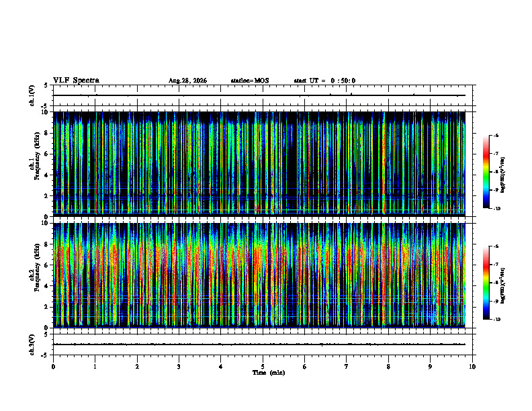Click the "VLF Spectra" title text
Viewport: 532px width, 411px height.
[76, 81]
